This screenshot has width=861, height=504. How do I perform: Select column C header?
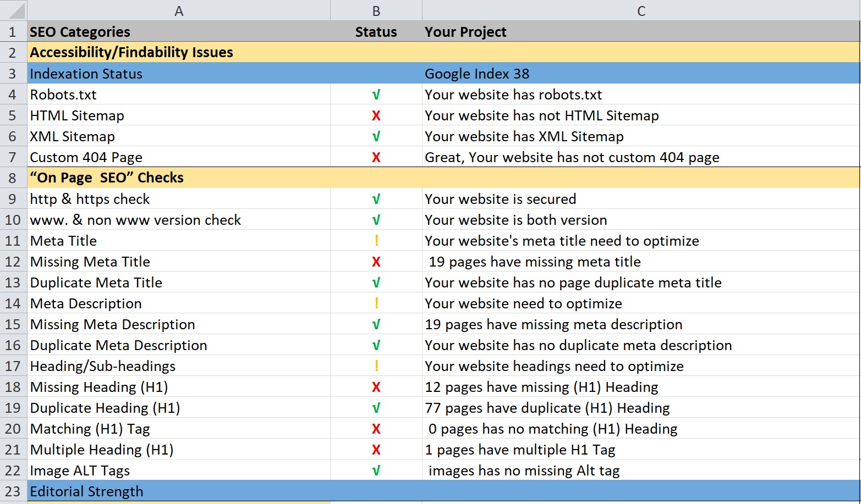[641, 11]
